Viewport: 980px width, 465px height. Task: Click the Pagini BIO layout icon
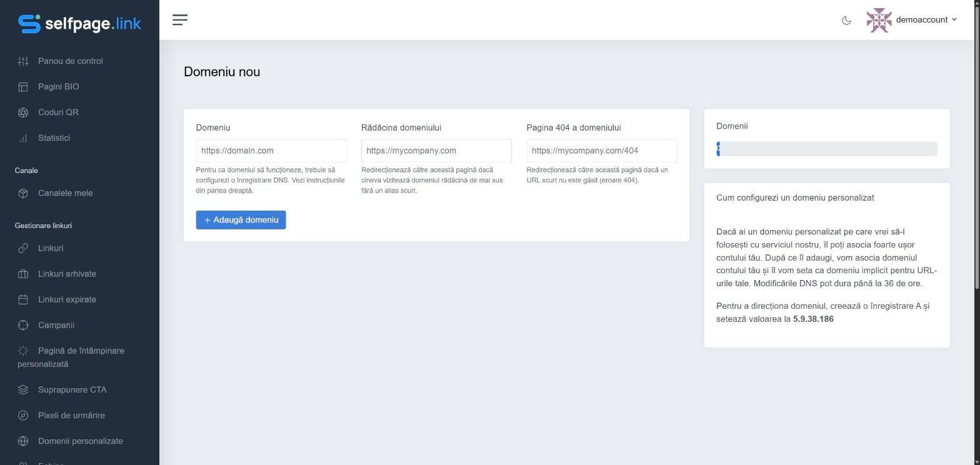tap(23, 87)
